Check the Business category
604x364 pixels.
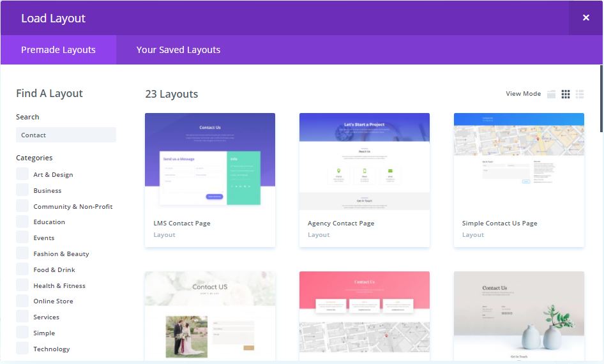pyautogui.click(x=22, y=190)
